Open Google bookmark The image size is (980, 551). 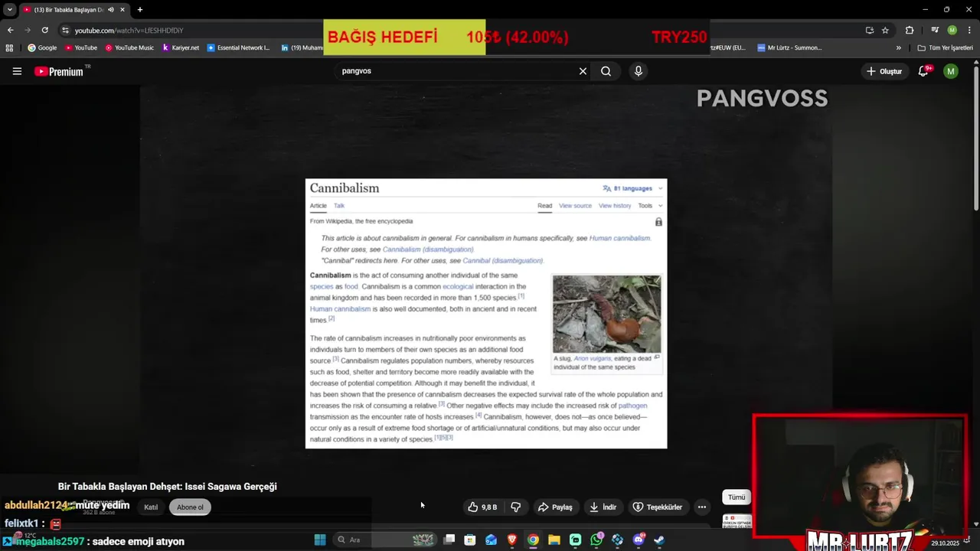pos(41,47)
